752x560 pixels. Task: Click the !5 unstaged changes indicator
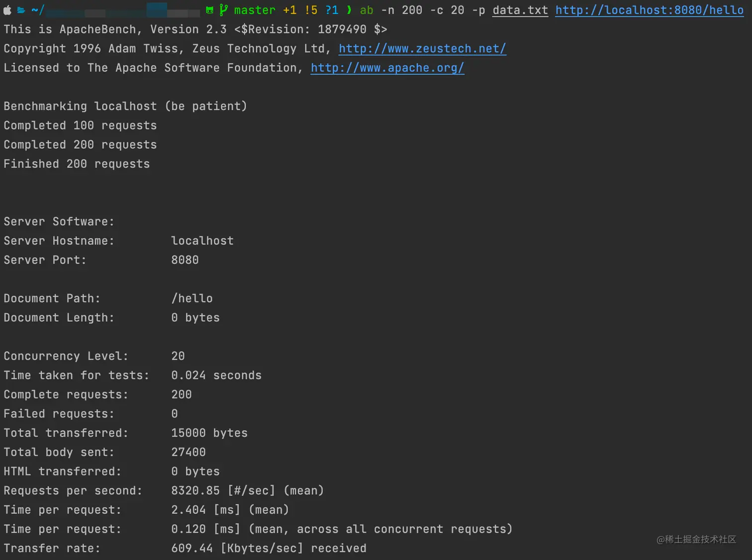(311, 10)
